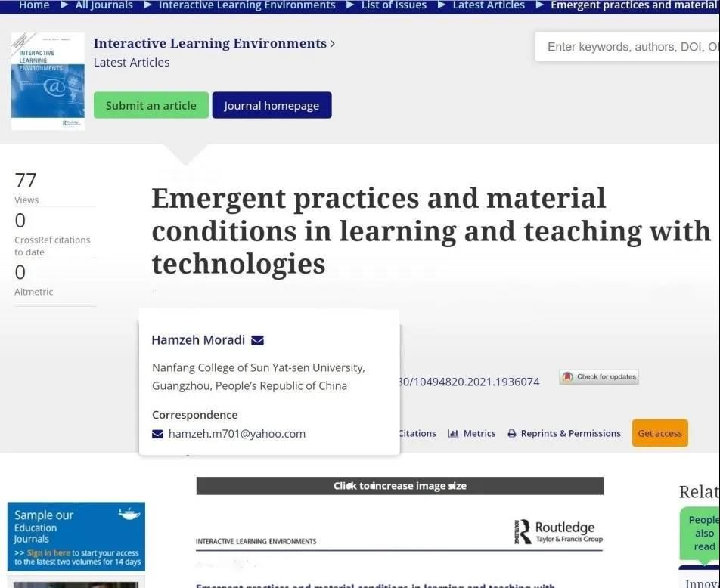Click the Reprints & Permissions printer icon
The image size is (720, 588).
pos(512,434)
